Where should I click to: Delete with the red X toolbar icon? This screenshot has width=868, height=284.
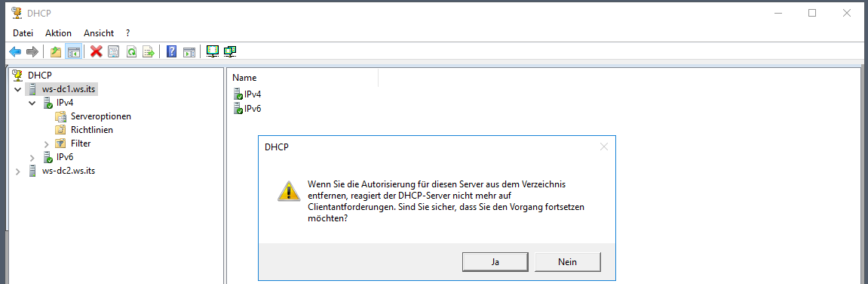(x=97, y=51)
